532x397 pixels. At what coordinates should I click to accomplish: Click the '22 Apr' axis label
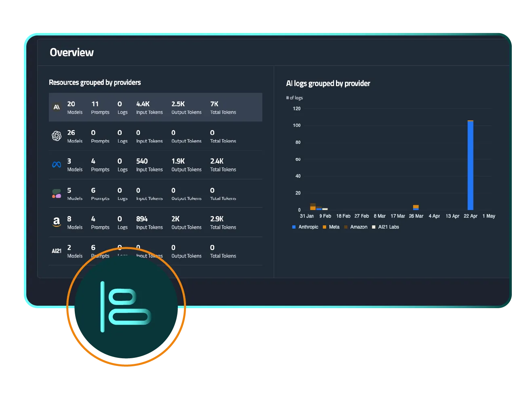pos(471,216)
